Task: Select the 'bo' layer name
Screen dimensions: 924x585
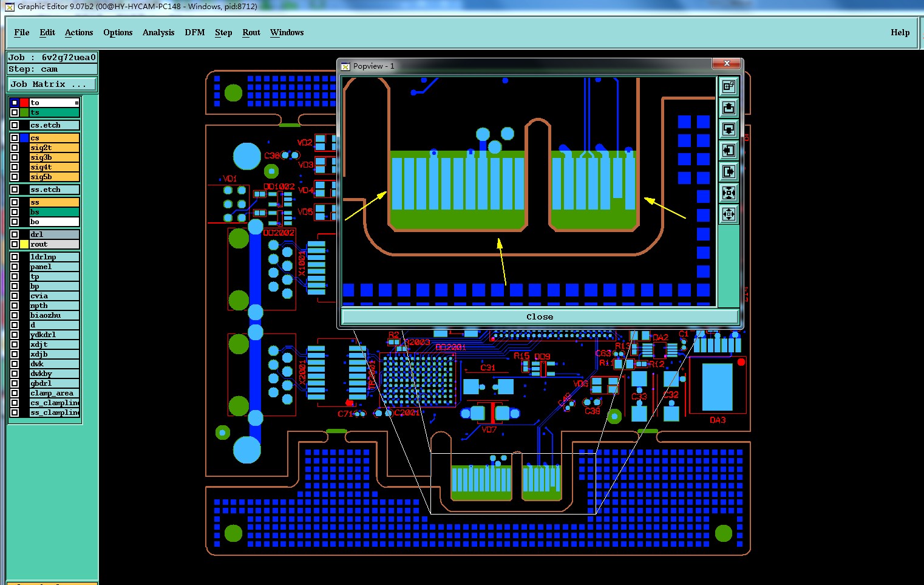Action: click(55, 222)
